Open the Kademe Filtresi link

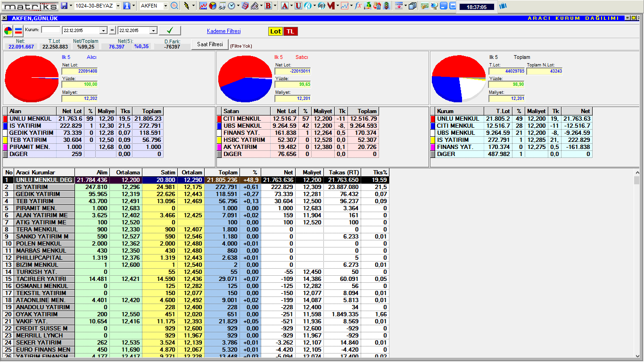(x=223, y=31)
